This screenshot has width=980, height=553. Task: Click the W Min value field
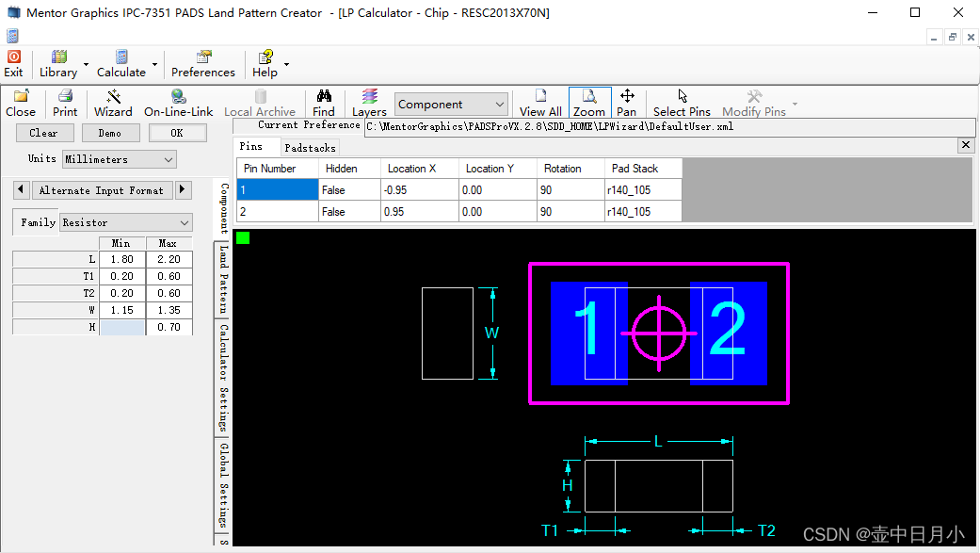pyautogui.click(x=122, y=310)
